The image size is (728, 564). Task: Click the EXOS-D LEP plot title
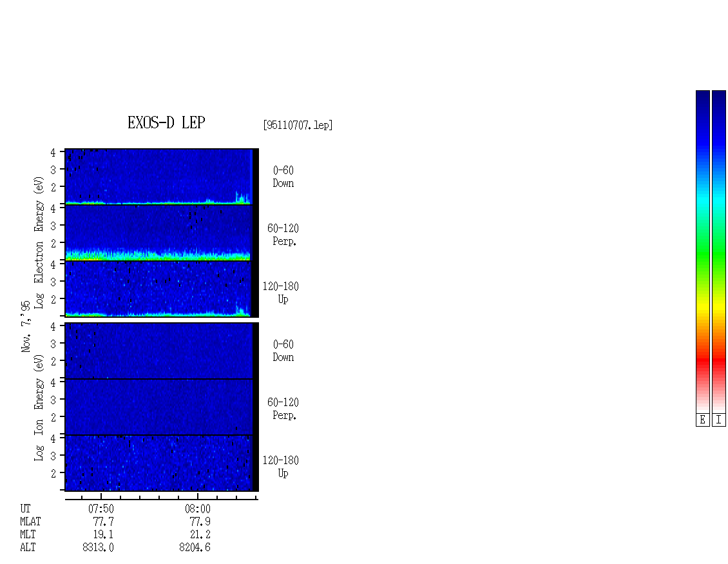pos(166,122)
